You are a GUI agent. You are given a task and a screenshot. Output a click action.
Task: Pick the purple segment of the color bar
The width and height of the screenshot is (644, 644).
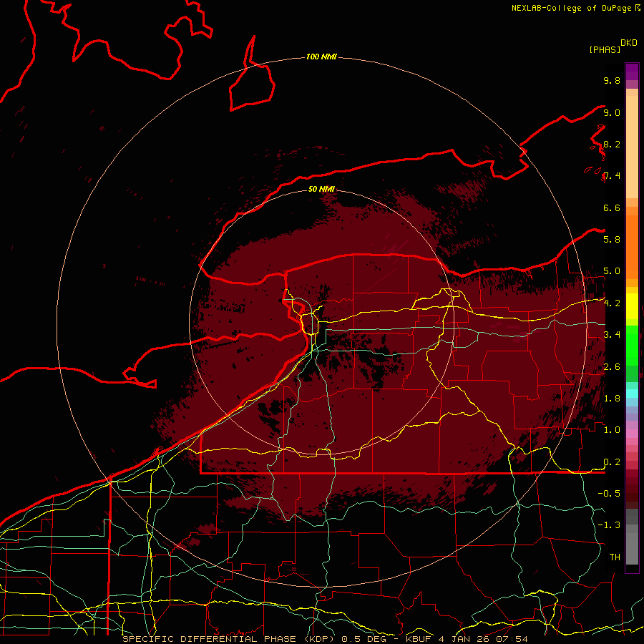click(x=632, y=72)
